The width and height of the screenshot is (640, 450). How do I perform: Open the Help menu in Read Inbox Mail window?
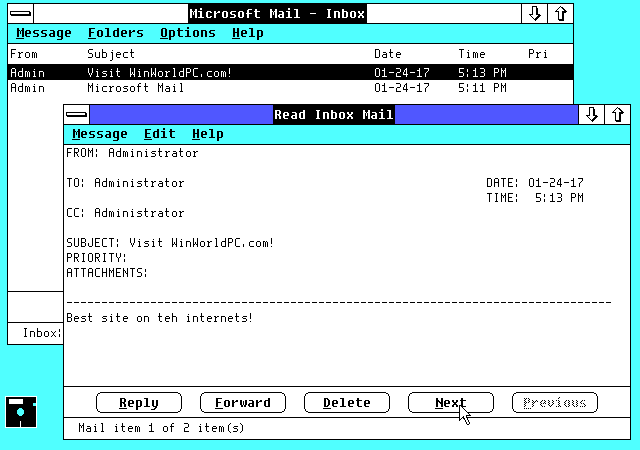tap(208, 134)
